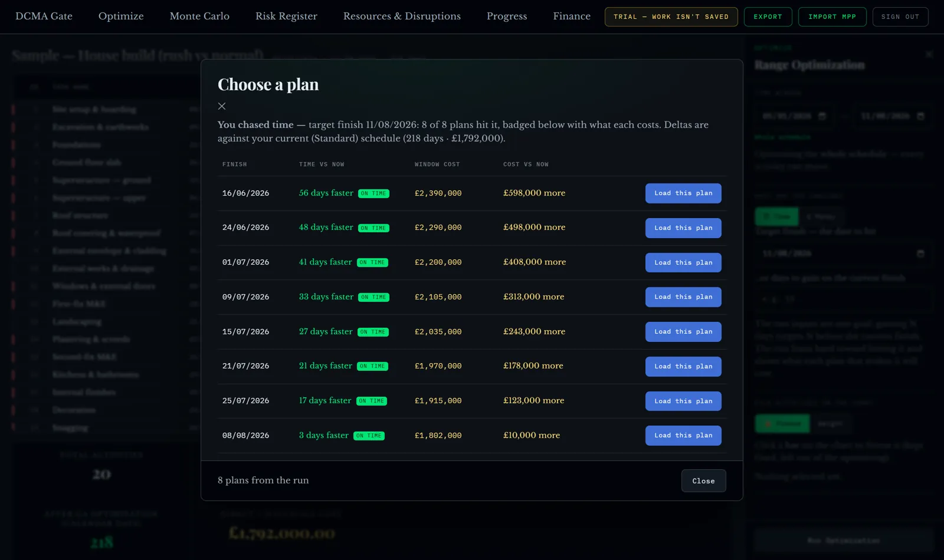Click ON TIME badge on 27 days faster row
Viewport: 944px width, 560px height.
click(373, 332)
